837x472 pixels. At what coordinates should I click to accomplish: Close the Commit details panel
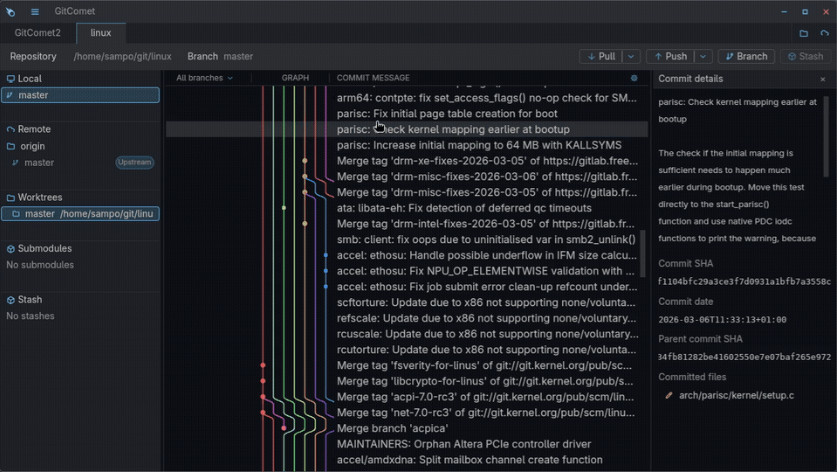click(x=823, y=79)
